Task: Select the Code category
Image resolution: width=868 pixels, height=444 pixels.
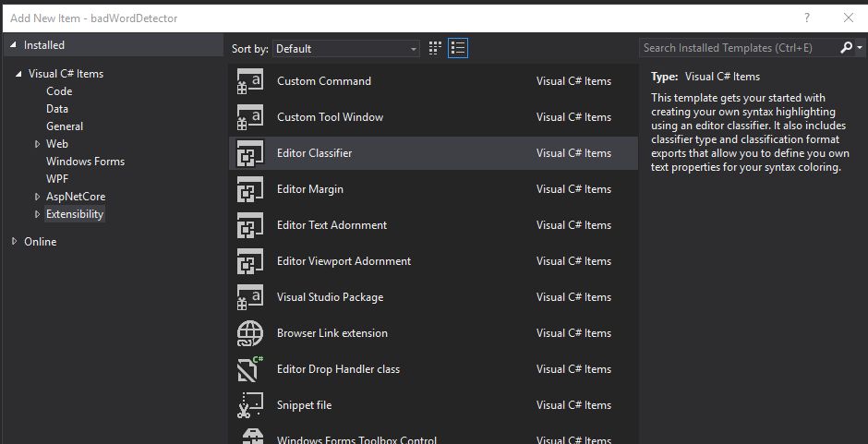Action: point(59,91)
